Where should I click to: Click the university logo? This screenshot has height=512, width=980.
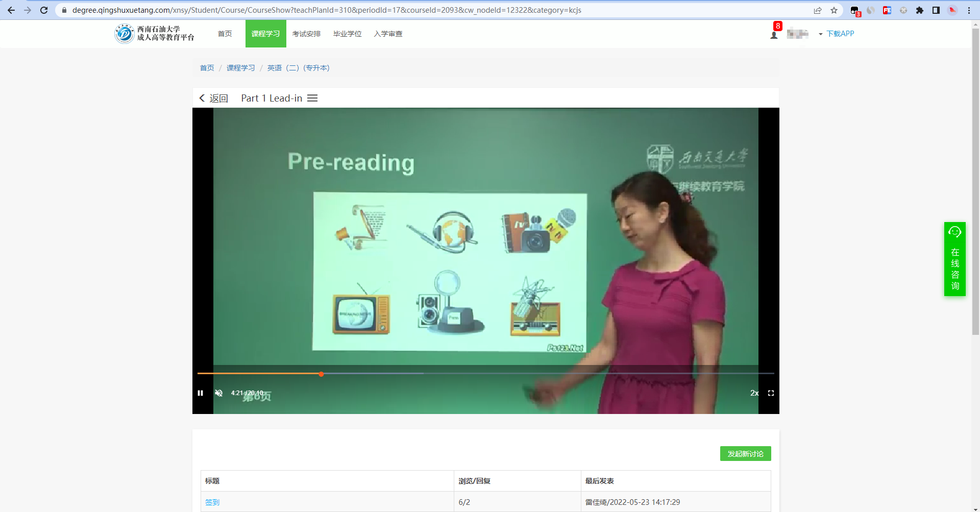(155, 34)
